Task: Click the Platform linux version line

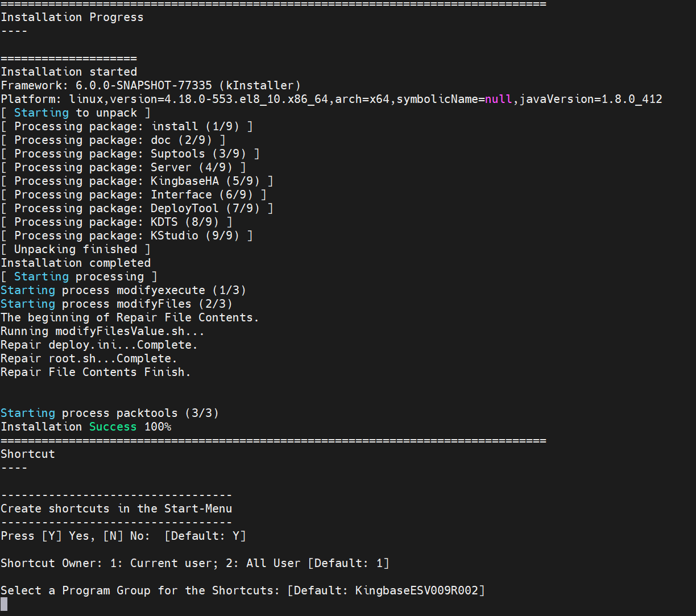Action: point(332,99)
